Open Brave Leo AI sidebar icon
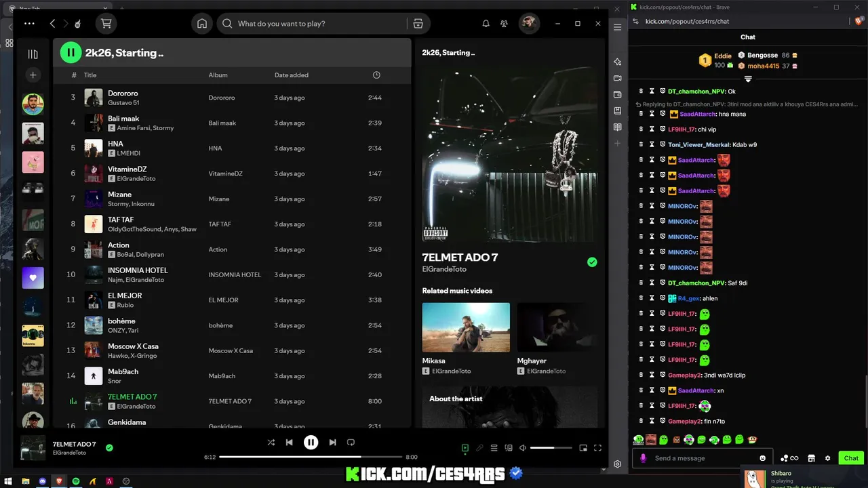 [617, 62]
